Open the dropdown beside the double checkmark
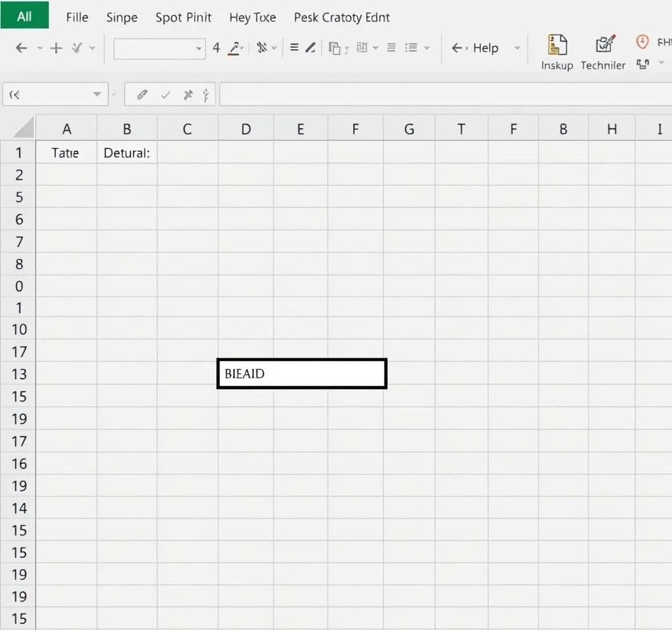This screenshot has height=630, width=672. (92, 48)
